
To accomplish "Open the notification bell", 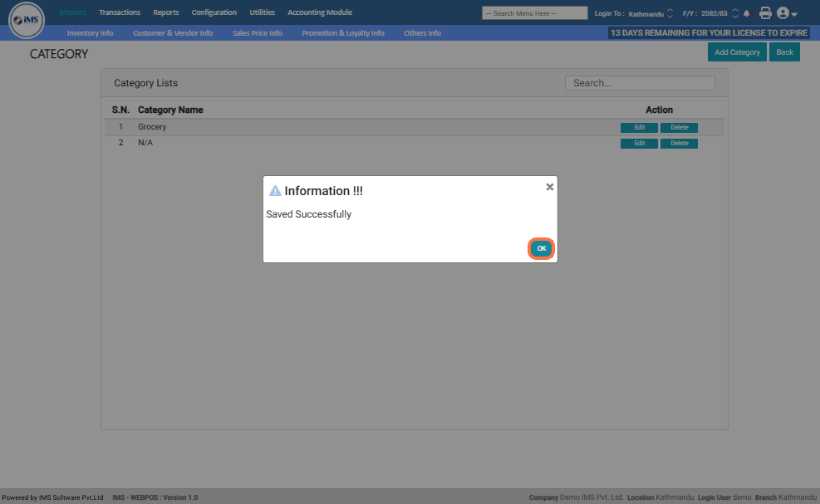I will [746, 13].
